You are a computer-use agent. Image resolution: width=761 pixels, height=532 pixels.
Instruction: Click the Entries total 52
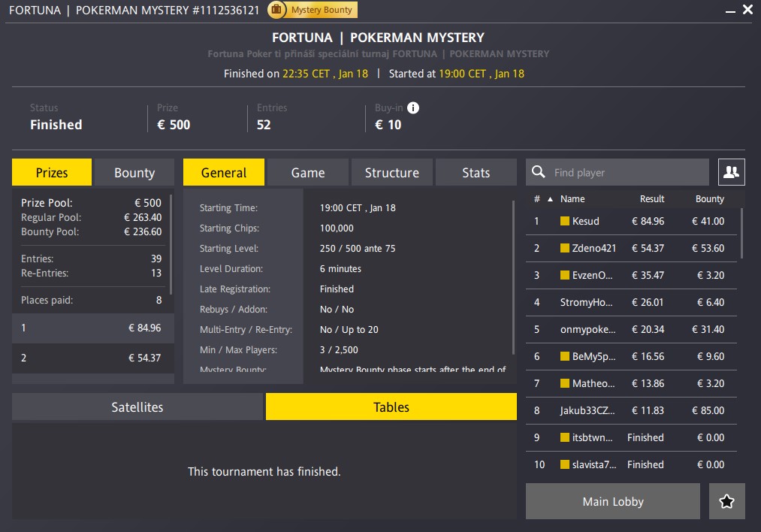coord(264,125)
